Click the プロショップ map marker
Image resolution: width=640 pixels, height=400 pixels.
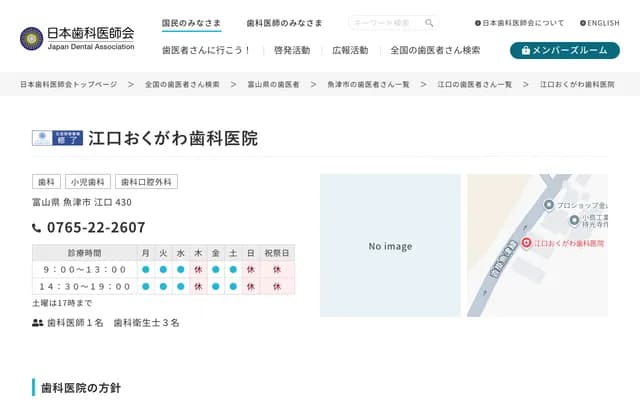coord(548,205)
